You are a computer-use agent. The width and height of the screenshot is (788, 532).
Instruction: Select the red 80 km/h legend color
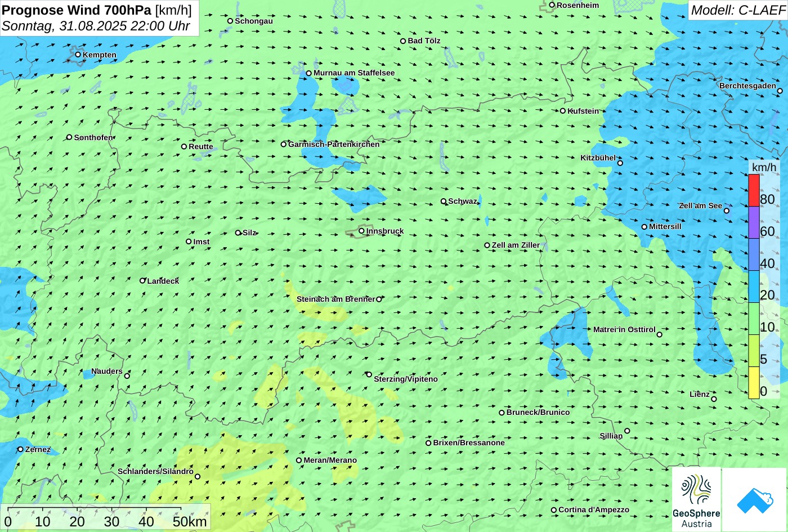[754, 190]
